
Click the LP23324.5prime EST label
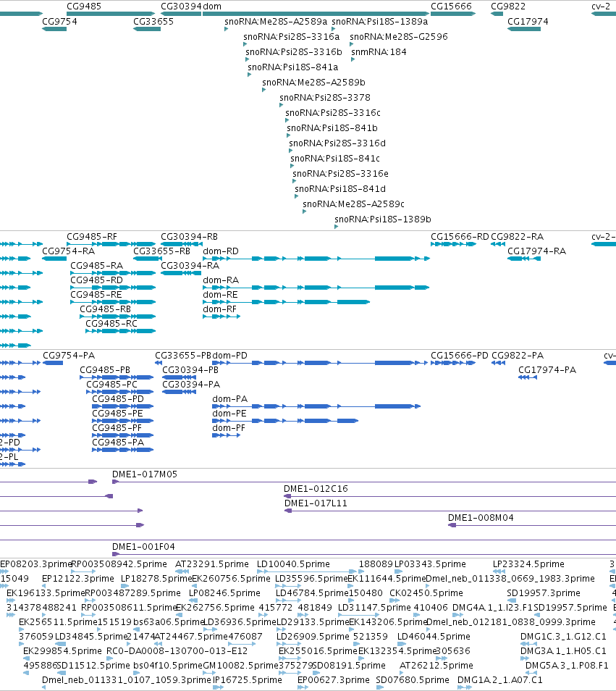coord(528,564)
